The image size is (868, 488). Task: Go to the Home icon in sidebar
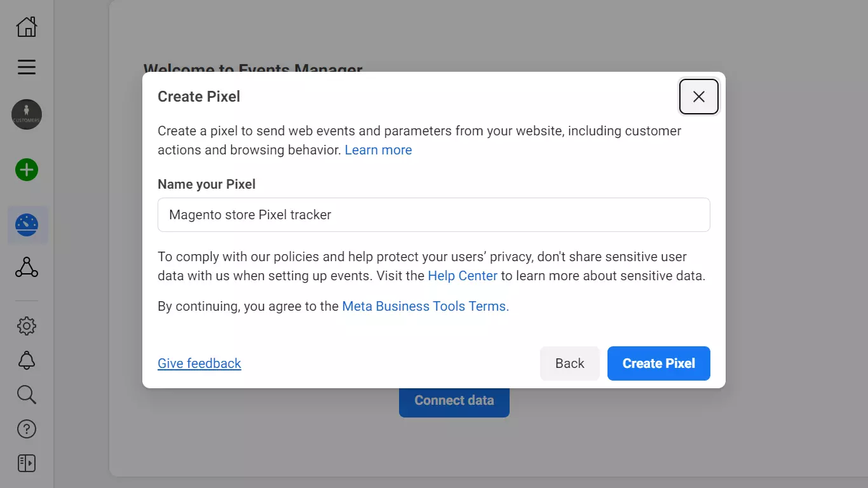27,27
